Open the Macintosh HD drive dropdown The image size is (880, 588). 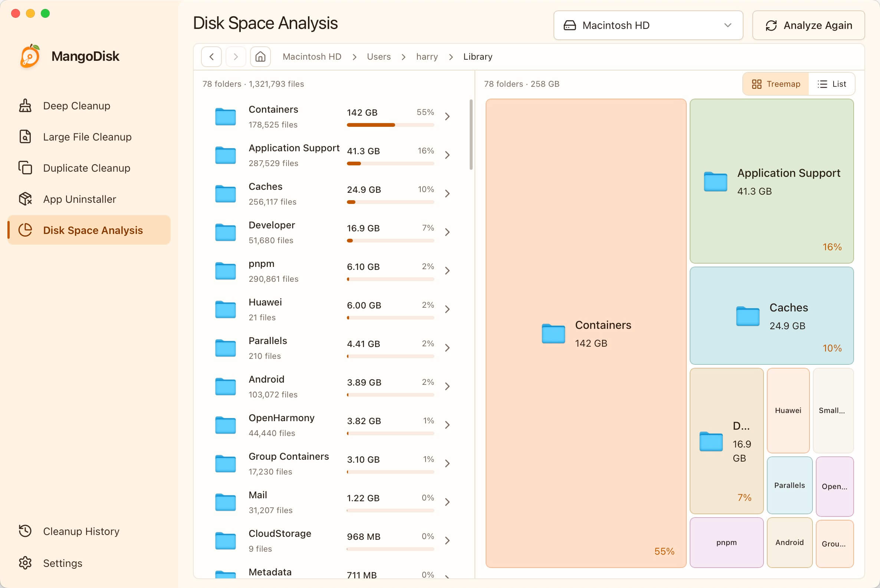tap(648, 25)
